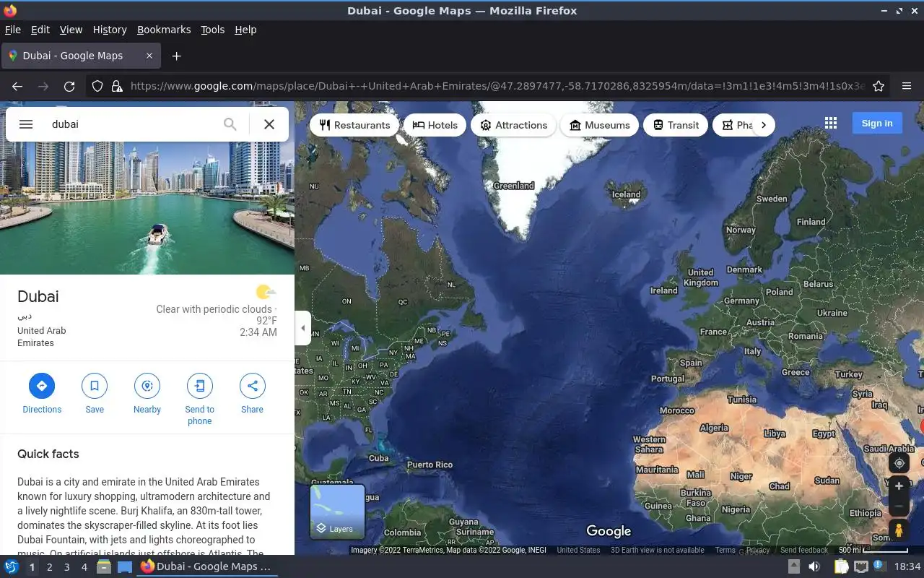Click the Privacy link on map
The height and width of the screenshot is (578, 924).
[758, 550]
